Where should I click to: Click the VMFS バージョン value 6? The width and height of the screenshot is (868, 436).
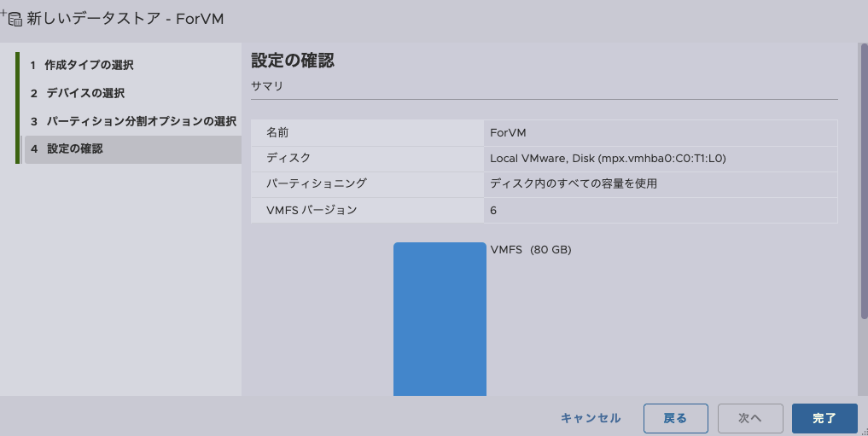click(493, 211)
